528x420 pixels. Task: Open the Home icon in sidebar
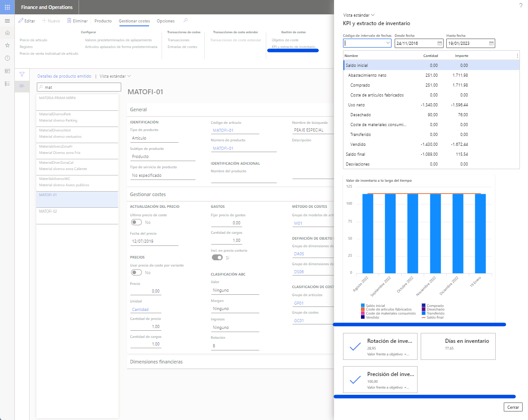(7, 33)
